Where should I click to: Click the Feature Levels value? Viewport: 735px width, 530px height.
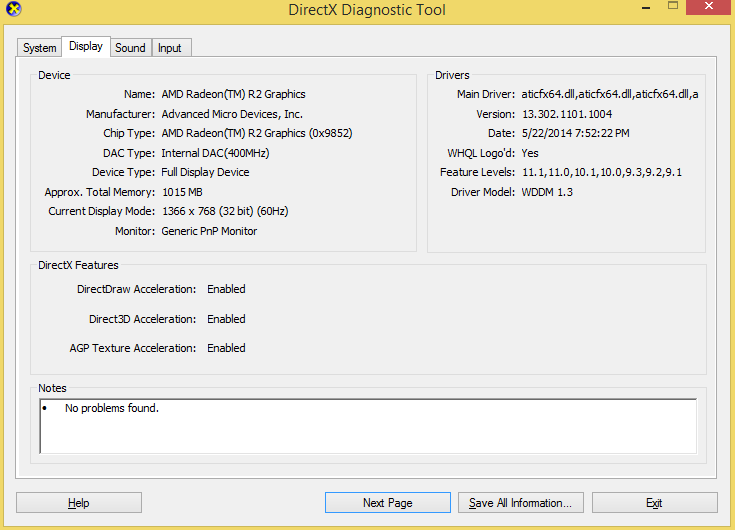602,172
